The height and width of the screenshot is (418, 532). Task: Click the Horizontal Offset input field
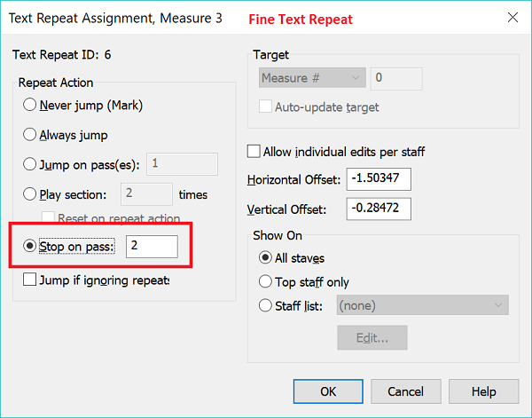[x=379, y=180]
